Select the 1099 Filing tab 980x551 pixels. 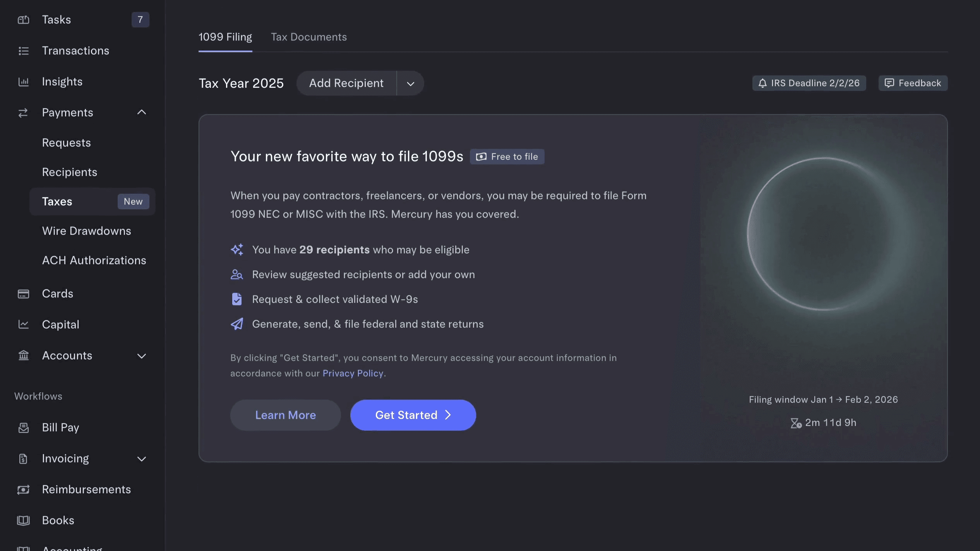(225, 37)
